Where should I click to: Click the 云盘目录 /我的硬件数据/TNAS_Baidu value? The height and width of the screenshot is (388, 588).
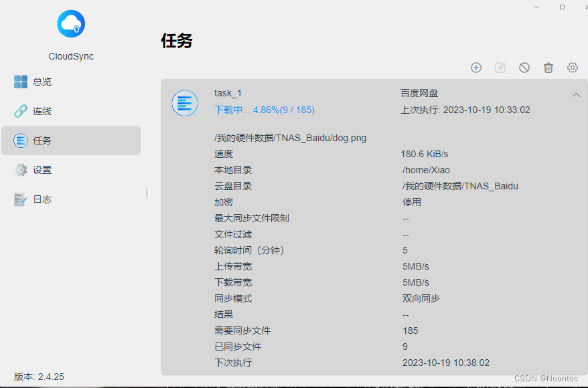(460, 186)
